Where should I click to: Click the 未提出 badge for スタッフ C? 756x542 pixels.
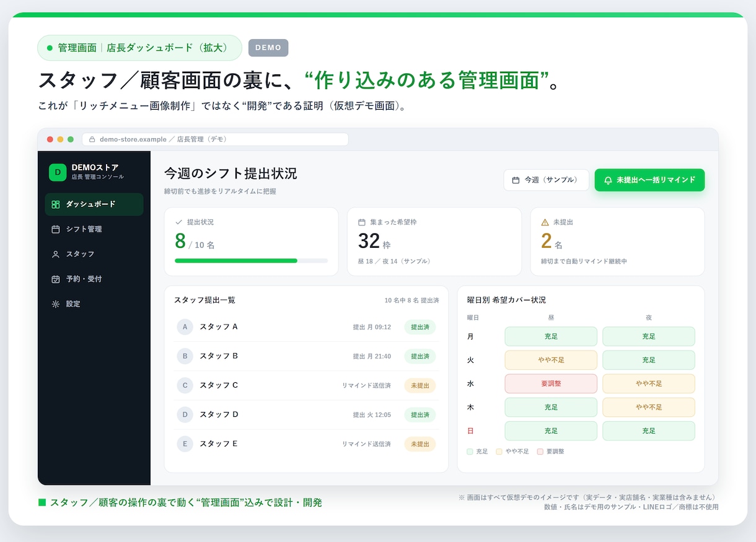[420, 385]
